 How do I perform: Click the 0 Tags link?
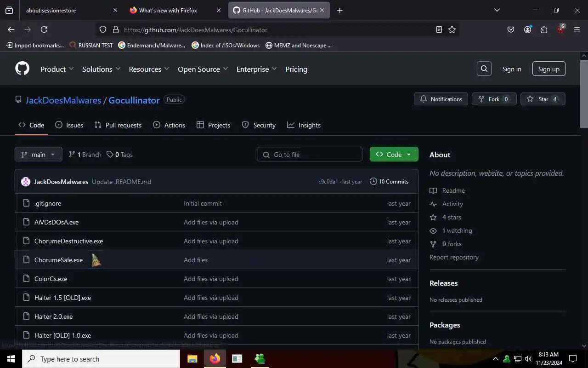(x=119, y=155)
